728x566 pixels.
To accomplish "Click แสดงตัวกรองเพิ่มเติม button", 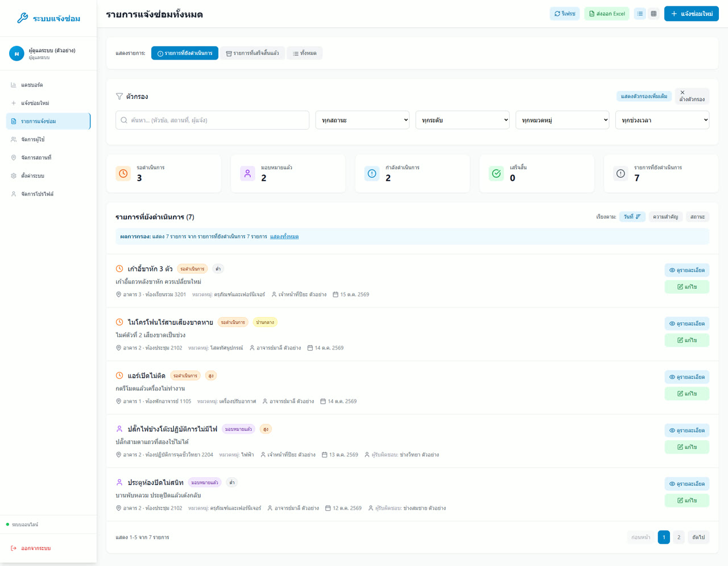I will [x=644, y=96].
